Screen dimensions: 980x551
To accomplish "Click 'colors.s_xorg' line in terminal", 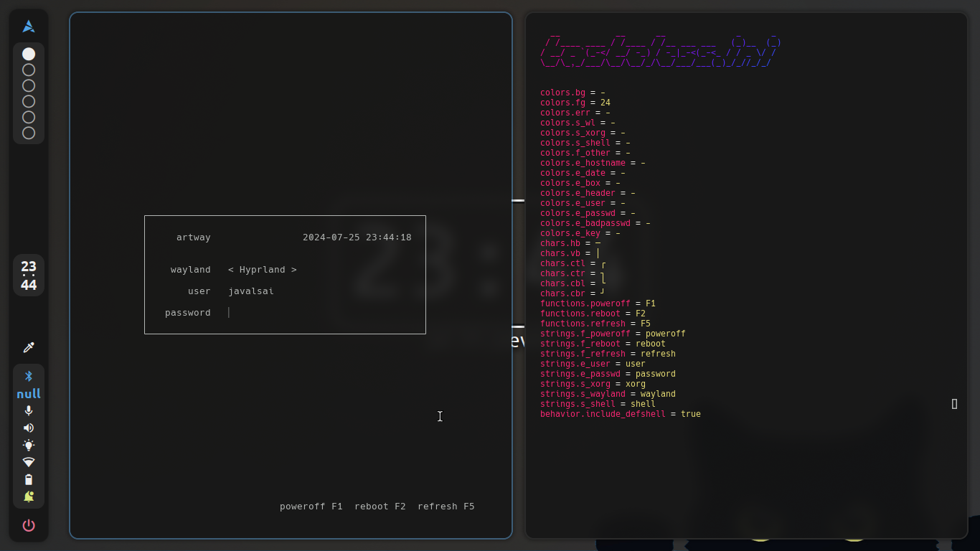I will pyautogui.click(x=583, y=133).
